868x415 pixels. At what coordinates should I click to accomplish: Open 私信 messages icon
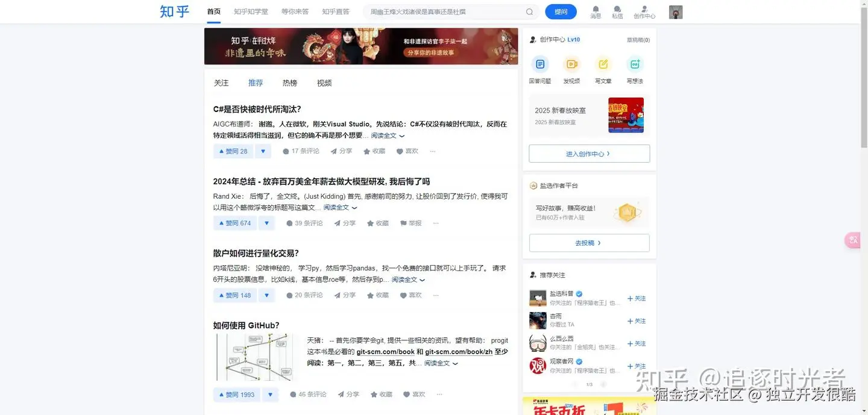click(617, 12)
